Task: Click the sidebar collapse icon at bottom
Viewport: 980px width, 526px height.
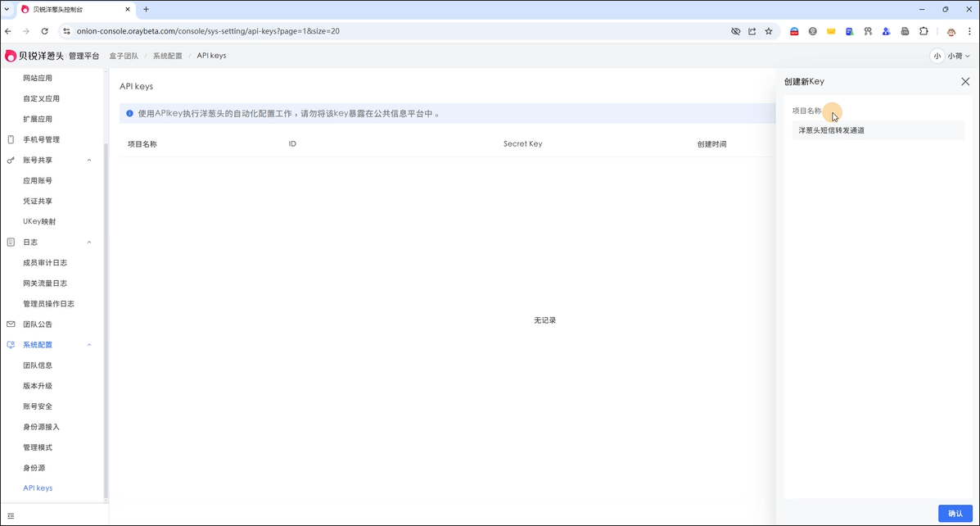Action: pos(11,516)
